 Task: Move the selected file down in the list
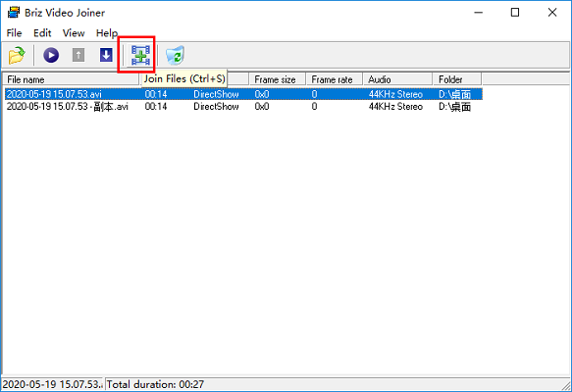(106, 56)
